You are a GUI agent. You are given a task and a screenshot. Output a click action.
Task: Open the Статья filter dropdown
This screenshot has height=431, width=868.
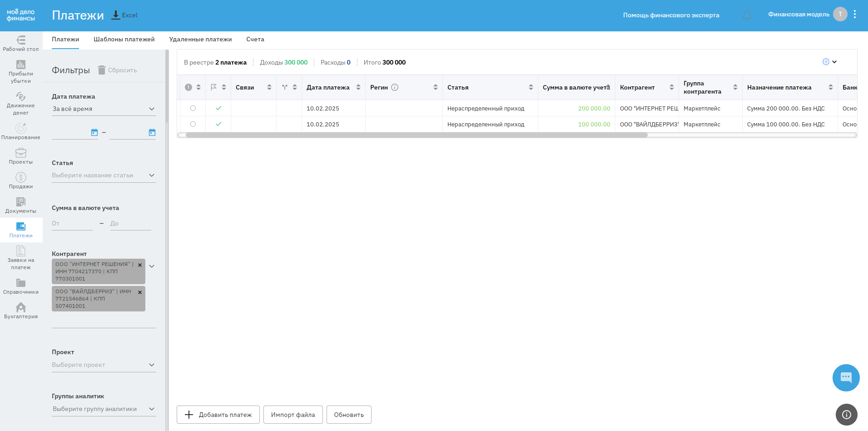152,175
